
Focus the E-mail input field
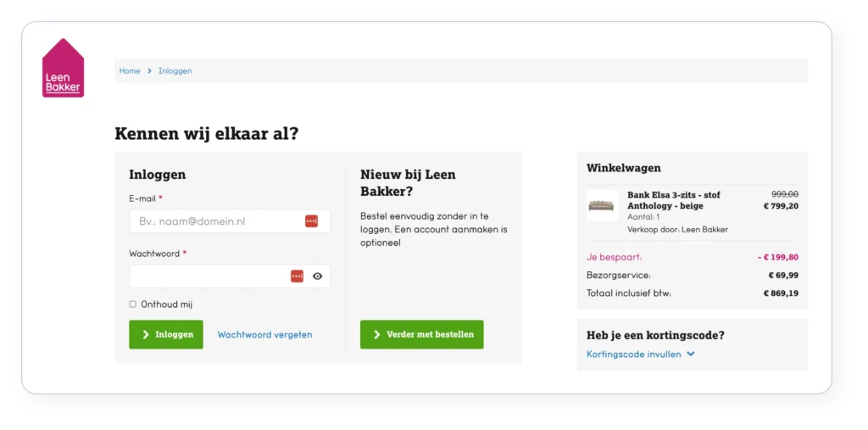click(230, 221)
